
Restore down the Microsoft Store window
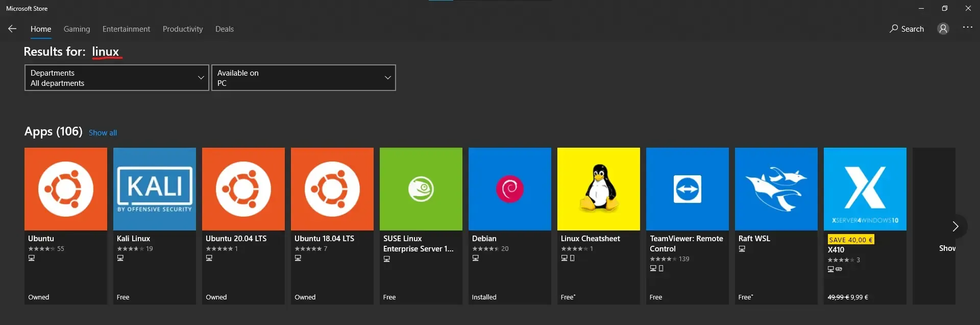(x=945, y=8)
